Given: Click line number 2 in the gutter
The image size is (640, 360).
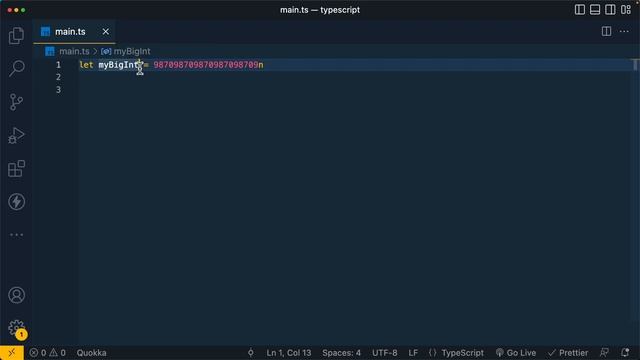Looking at the screenshot, I should (58, 77).
